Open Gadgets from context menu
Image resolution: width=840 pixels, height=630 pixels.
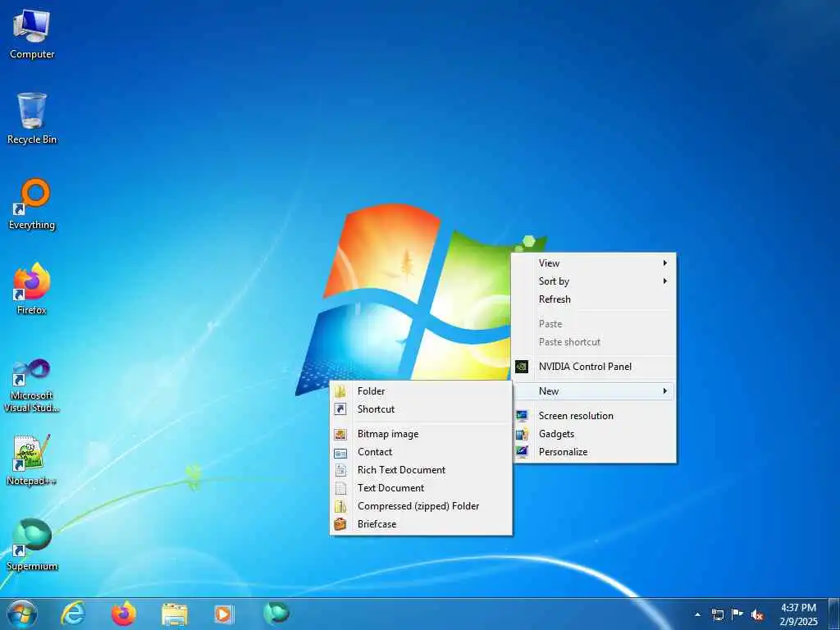coord(595,434)
